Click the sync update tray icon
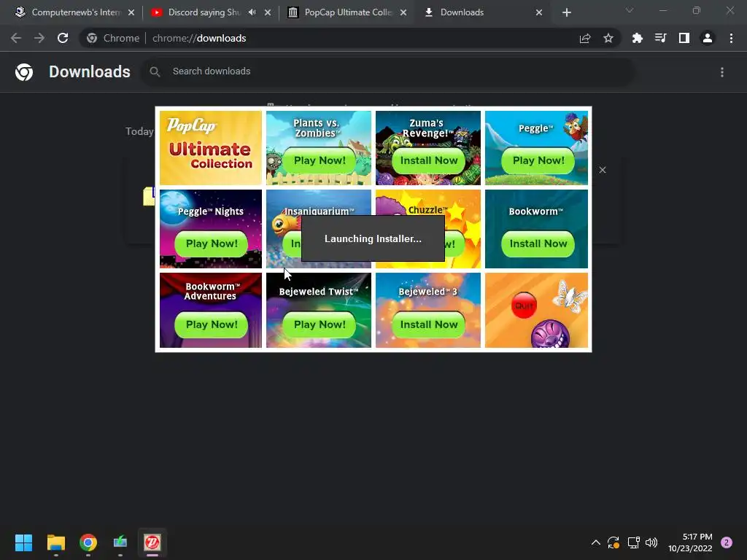The height and width of the screenshot is (560, 747). click(x=614, y=542)
